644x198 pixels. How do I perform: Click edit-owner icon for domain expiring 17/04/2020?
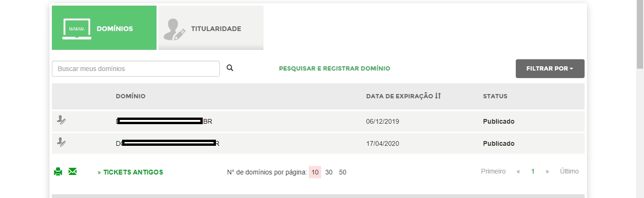61,142
